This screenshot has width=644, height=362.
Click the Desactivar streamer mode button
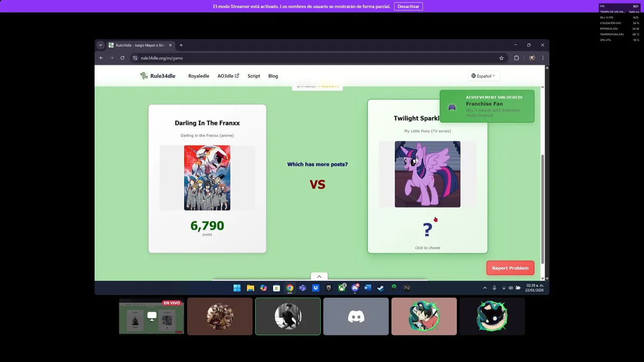point(408,7)
